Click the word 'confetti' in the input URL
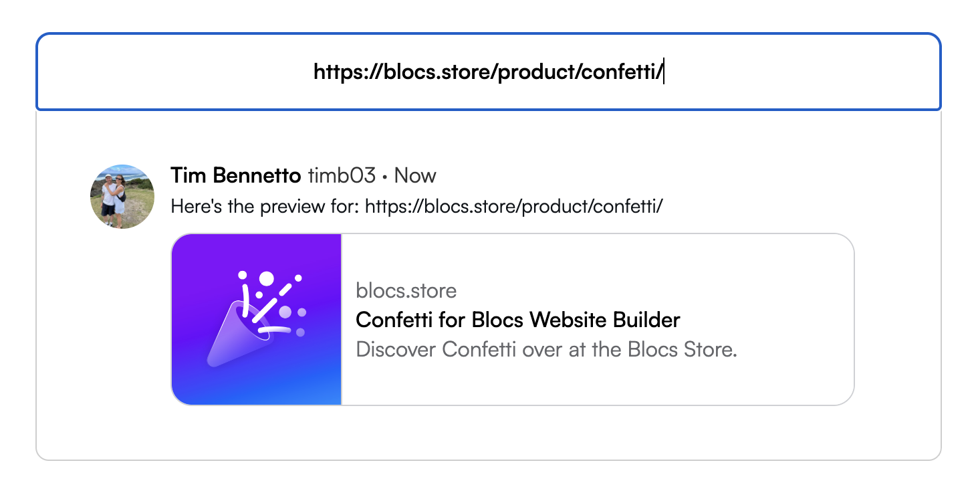The width and height of the screenshot is (980, 487). (620, 72)
